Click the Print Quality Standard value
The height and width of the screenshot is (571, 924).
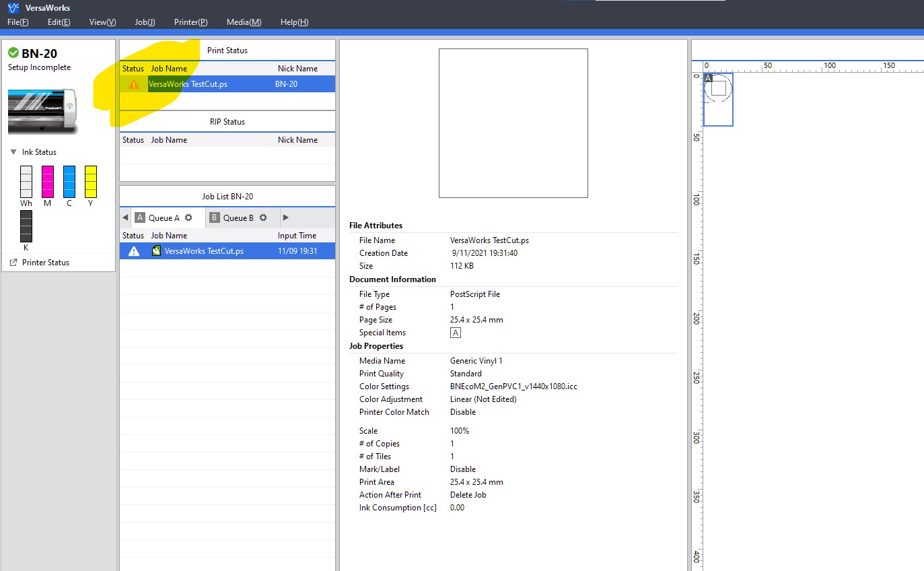466,374
